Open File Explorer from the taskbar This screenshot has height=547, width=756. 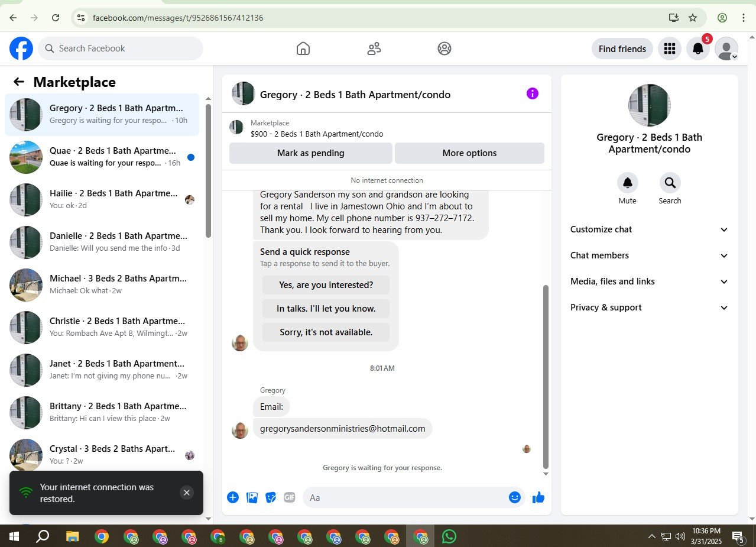(x=72, y=536)
